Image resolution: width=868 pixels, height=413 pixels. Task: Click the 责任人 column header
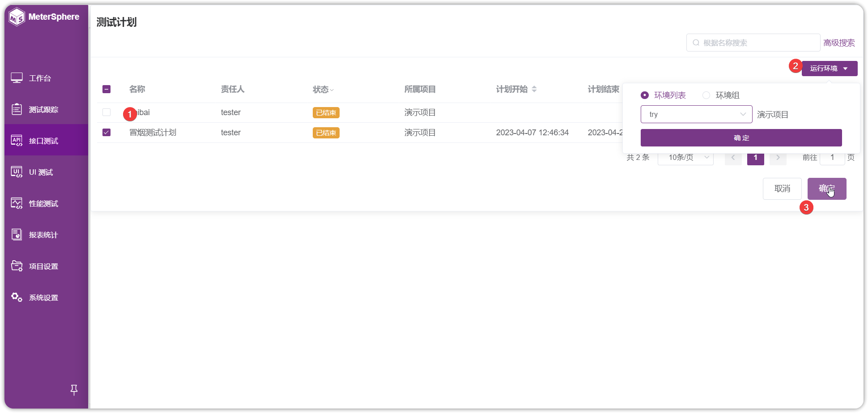(233, 89)
